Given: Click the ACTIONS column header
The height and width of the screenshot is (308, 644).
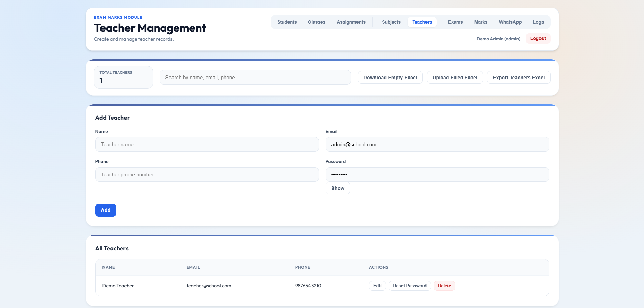Looking at the screenshot, I should click(378, 267).
